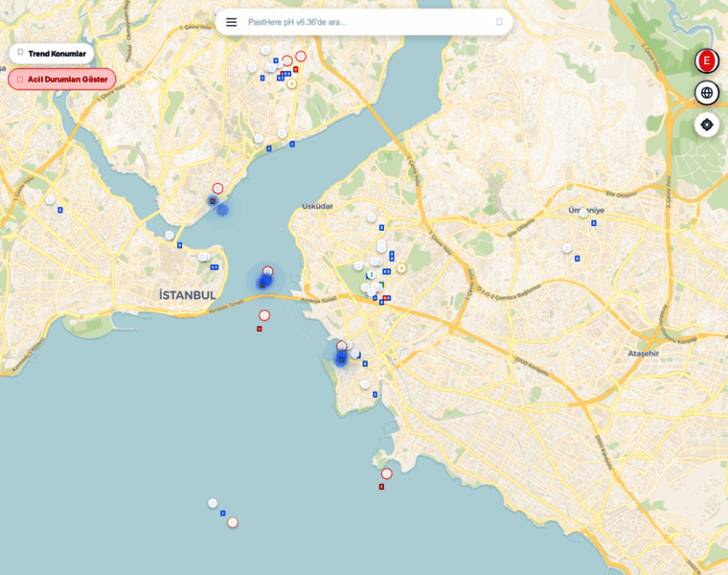Select the white marker at far left near Golden Horn

click(x=50, y=200)
